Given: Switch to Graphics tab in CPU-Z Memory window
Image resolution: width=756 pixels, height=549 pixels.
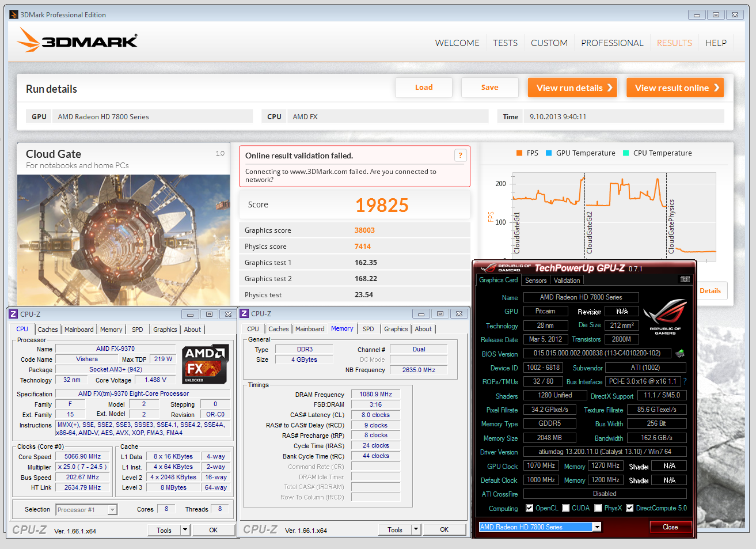Looking at the screenshot, I should pyautogui.click(x=396, y=329).
